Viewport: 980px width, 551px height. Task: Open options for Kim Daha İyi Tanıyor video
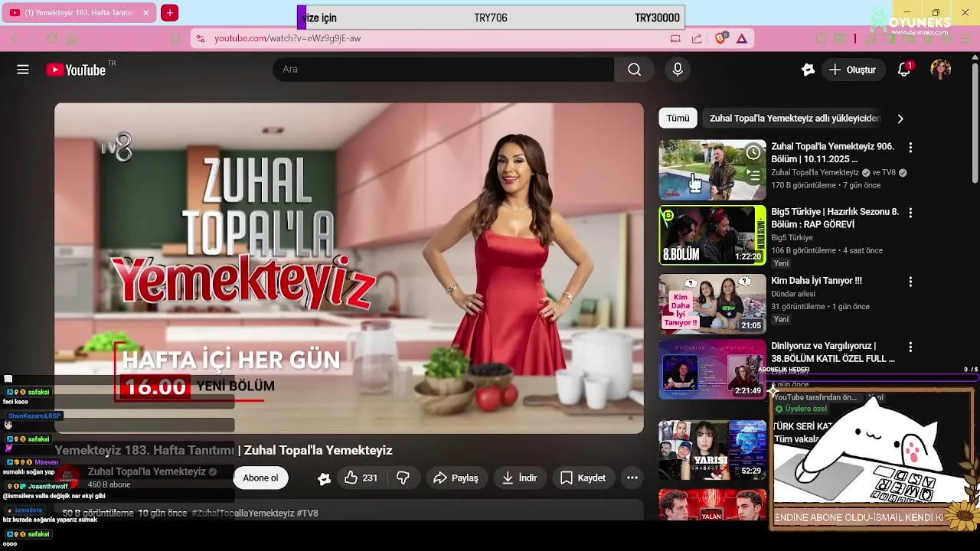910,282
